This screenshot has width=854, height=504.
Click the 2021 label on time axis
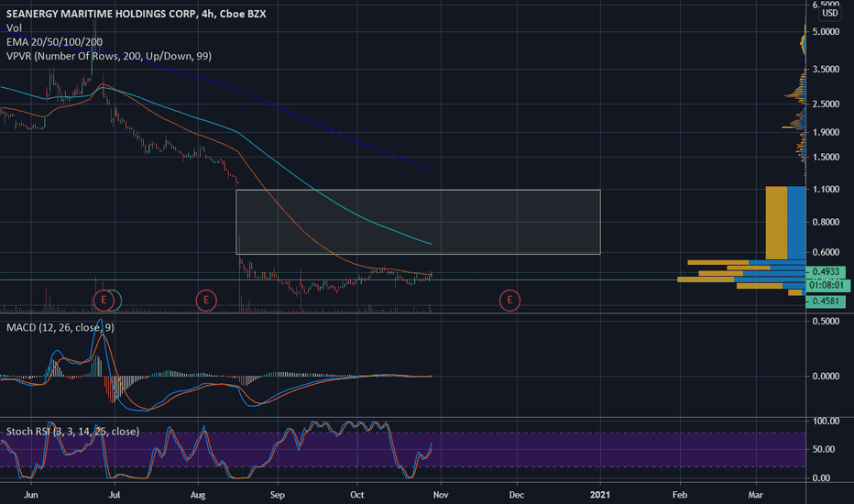[x=599, y=495]
